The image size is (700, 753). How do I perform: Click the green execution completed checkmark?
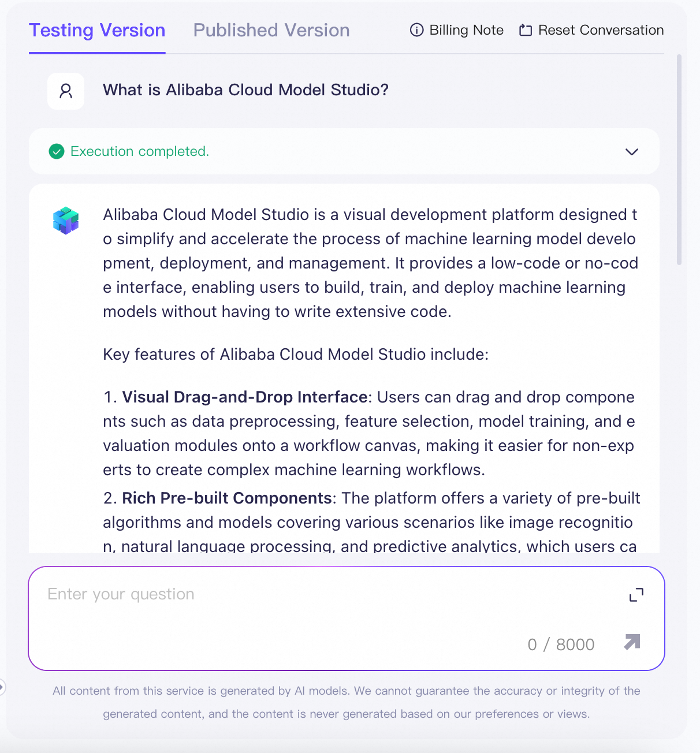point(57,151)
